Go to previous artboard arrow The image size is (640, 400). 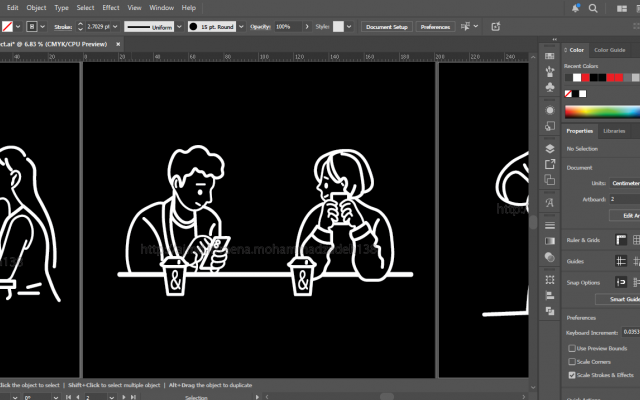(x=78, y=397)
